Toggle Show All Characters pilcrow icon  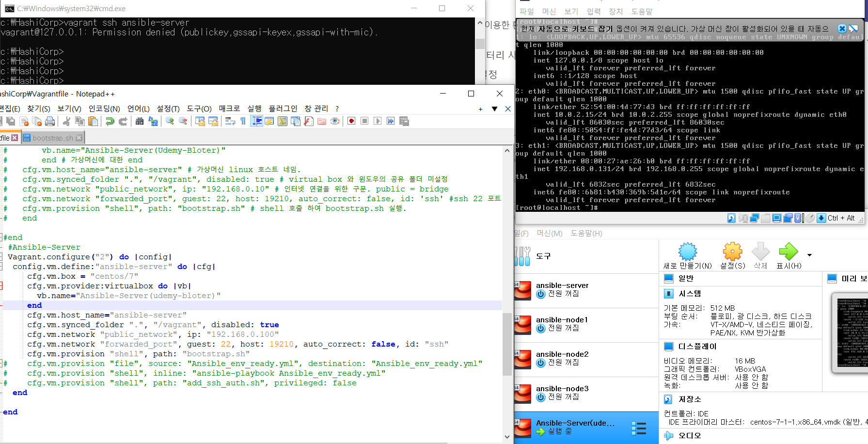click(x=243, y=121)
